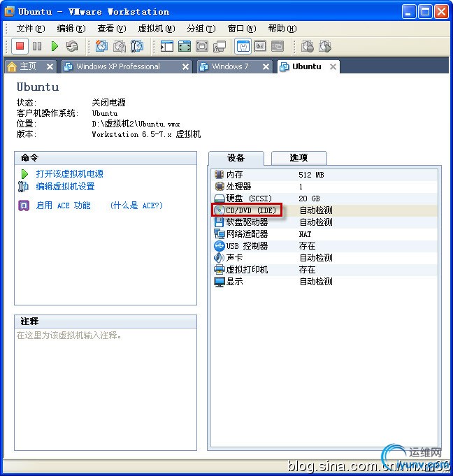Image resolution: width=453 pixels, height=476 pixels.
Task: Click the 20 GB hard disk value
Action: point(309,199)
